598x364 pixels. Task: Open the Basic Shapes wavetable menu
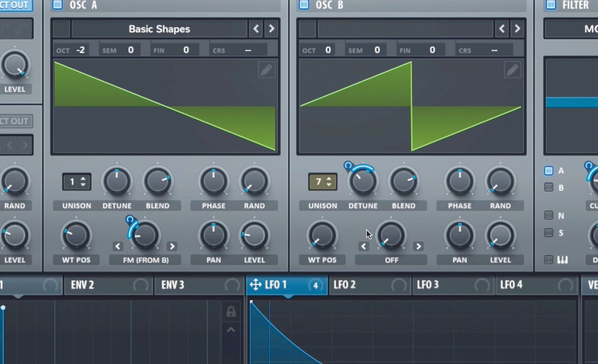pos(160,29)
